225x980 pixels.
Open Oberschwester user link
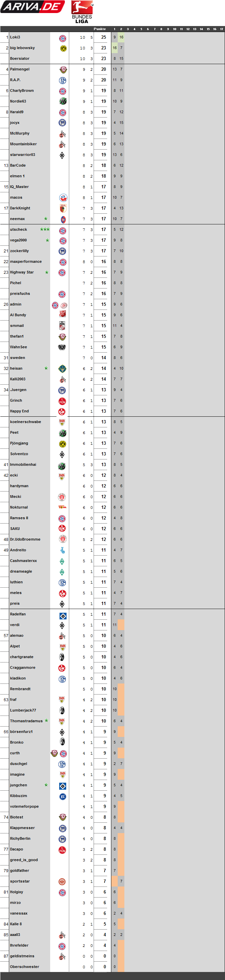pyautogui.click(x=25, y=967)
